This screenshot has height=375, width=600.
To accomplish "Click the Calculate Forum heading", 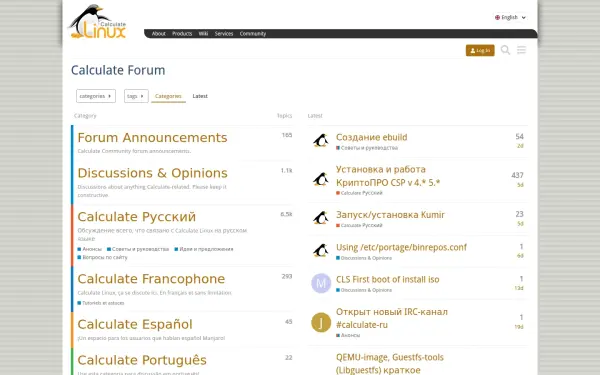I will [118, 70].
